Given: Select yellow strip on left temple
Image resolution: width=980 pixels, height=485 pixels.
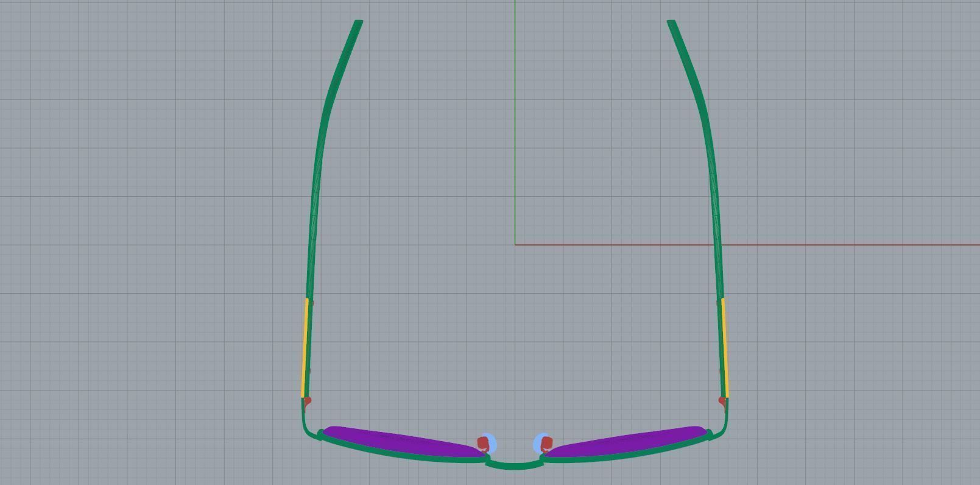Looking at the screenshot, I should [x=305, y=347].
